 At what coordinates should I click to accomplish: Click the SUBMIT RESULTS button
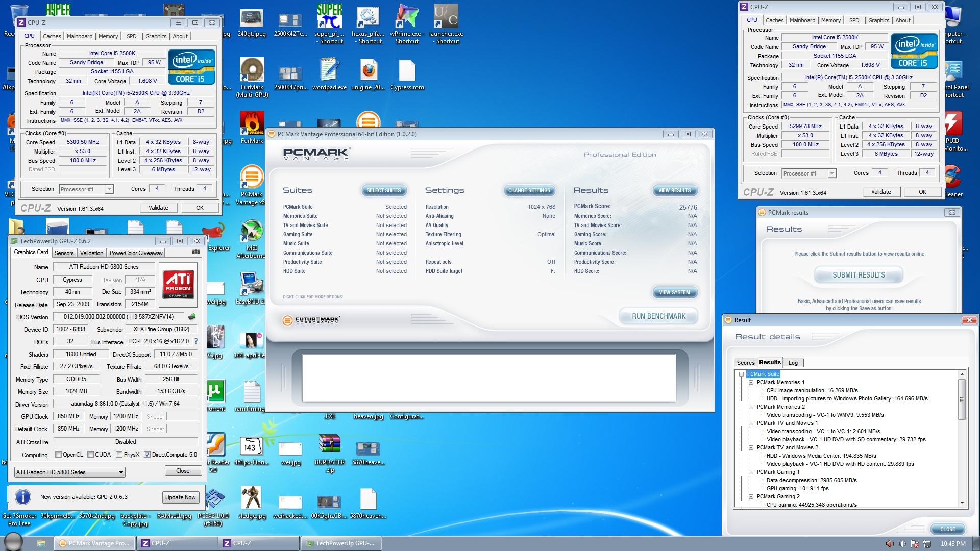[x=859, y=275]
